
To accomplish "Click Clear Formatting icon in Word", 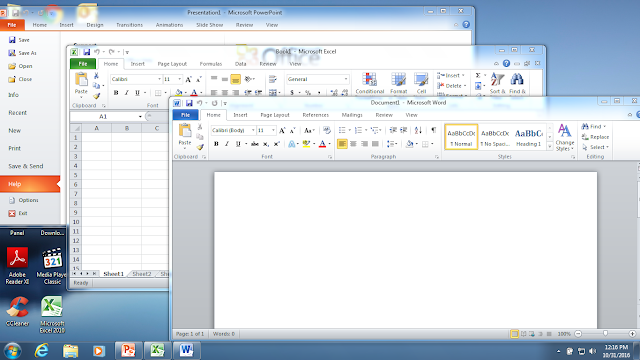I will point(327,130).
